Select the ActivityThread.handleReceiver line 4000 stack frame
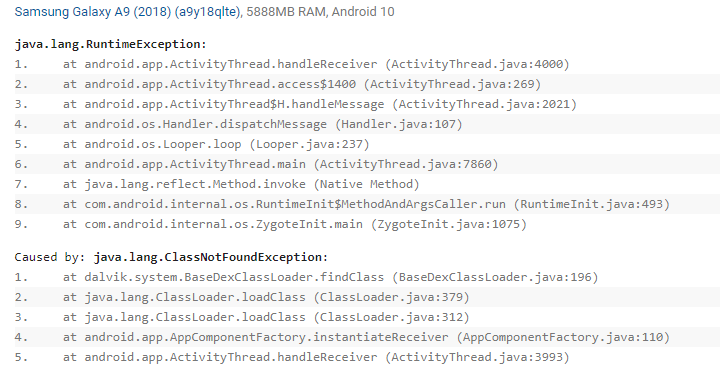This screenshot has height=387, width=720. [x=367, y=64]
